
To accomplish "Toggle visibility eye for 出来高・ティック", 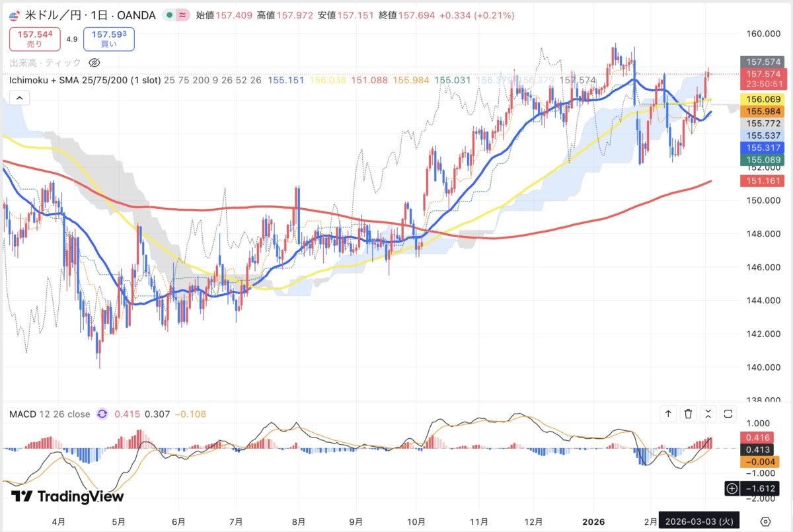I will point(94,63).
